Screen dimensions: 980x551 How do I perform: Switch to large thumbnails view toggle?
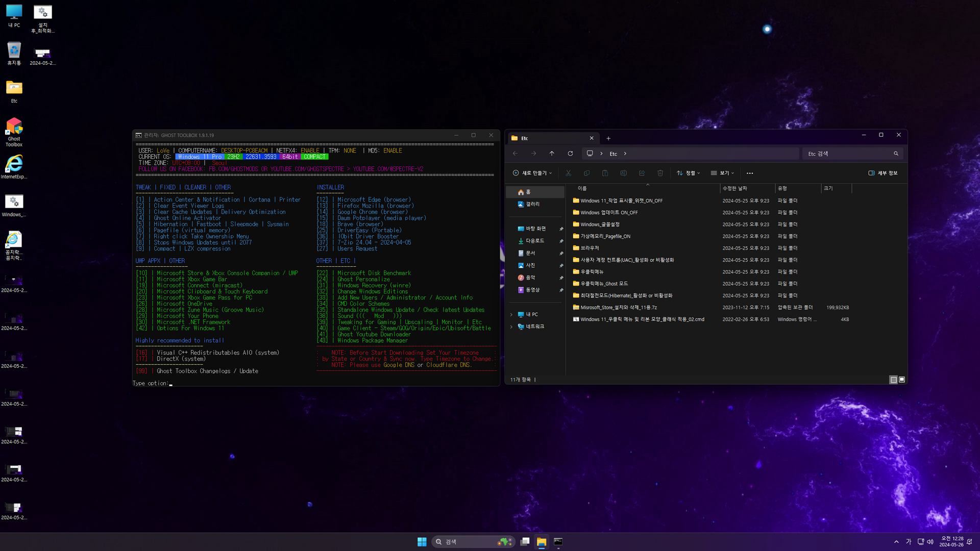[902, 380]
